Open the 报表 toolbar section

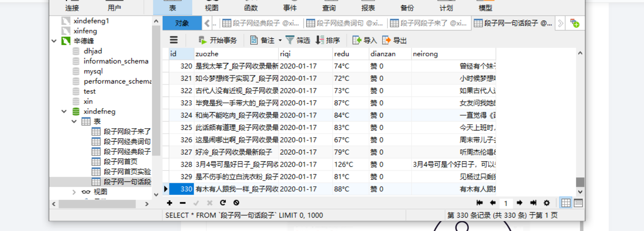click(x=368, y=6)
